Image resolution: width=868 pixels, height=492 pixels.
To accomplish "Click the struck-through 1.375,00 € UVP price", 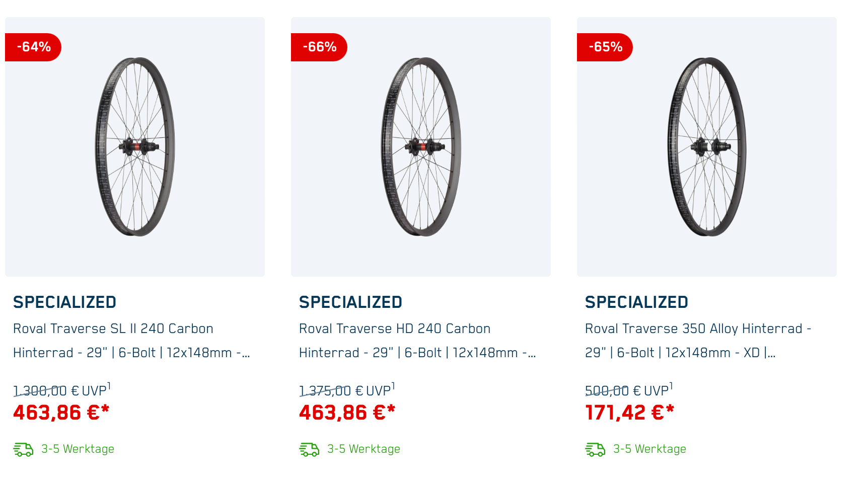I will 325,391.
